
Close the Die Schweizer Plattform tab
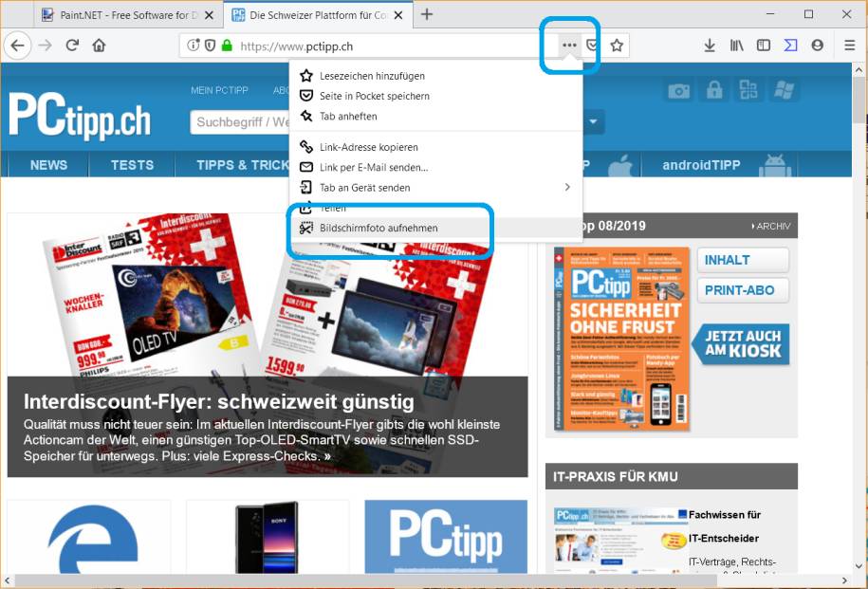[398, 15]
